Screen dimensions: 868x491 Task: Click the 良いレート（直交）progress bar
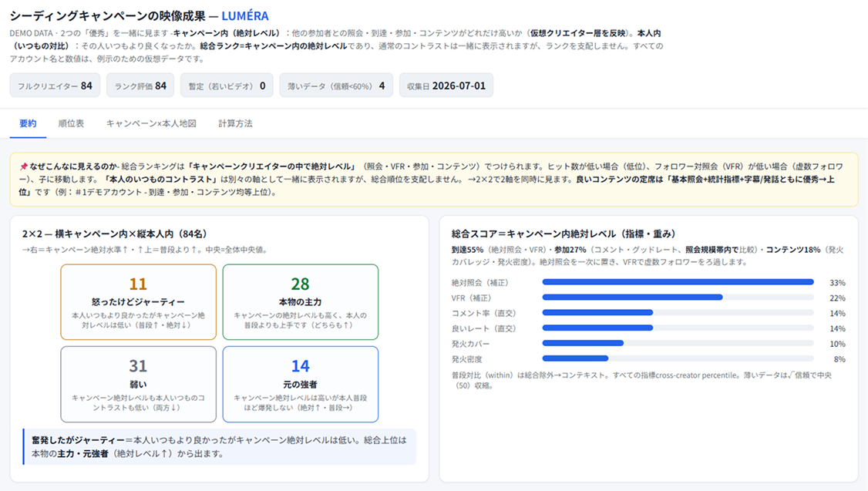[x=678, y=328]
